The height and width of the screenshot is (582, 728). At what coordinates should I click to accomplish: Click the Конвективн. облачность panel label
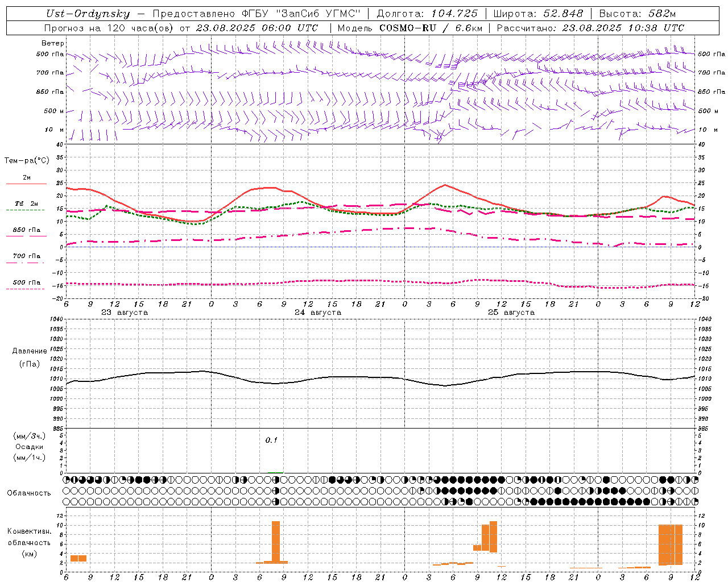pyautogui.click(x=29, y=542)
